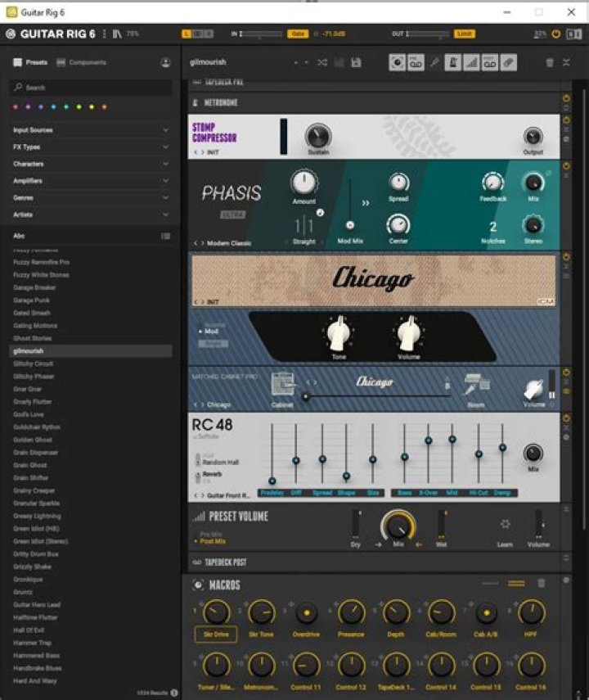Click the search magnifier icon
The image size is (589, 700).
[x=18, y=87]
